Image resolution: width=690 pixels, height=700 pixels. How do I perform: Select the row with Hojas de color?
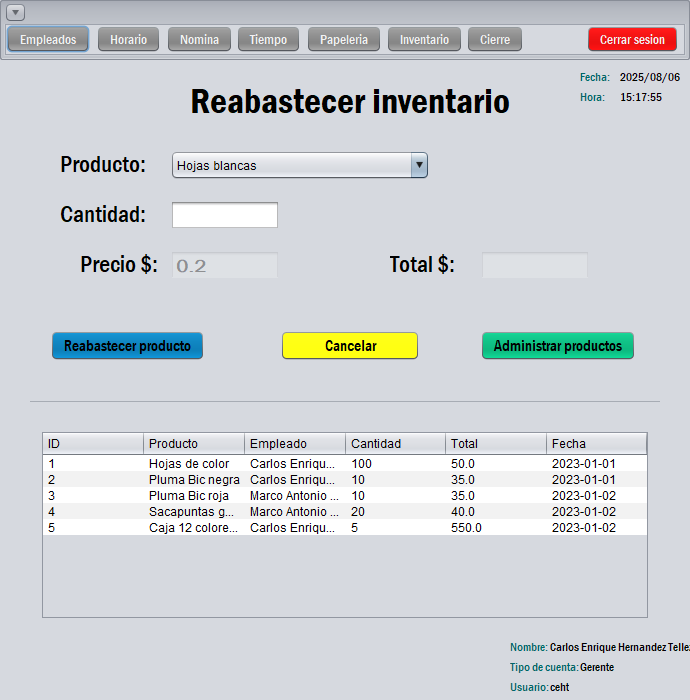(x=345, y=463)
